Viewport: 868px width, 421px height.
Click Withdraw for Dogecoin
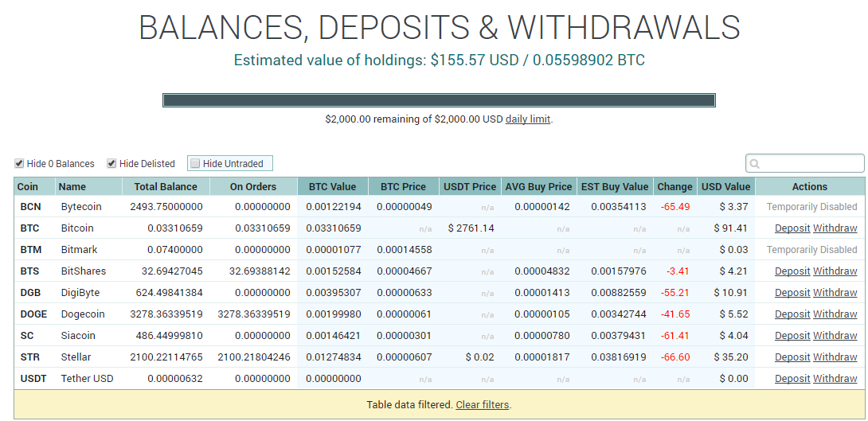[835, 314]
